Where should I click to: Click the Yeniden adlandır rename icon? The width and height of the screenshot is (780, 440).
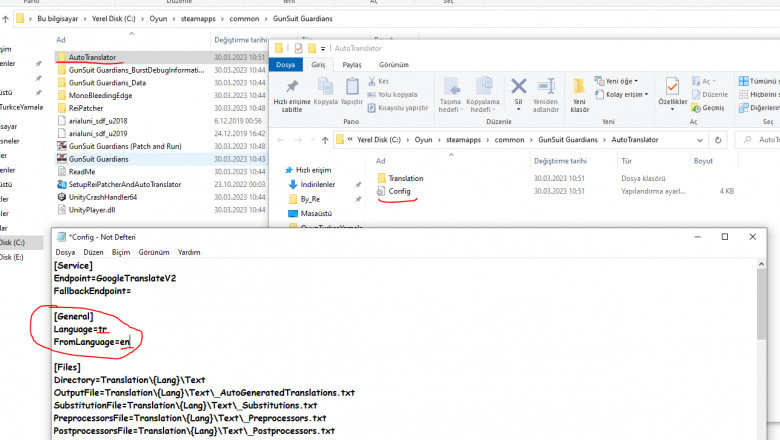[545, 88]
